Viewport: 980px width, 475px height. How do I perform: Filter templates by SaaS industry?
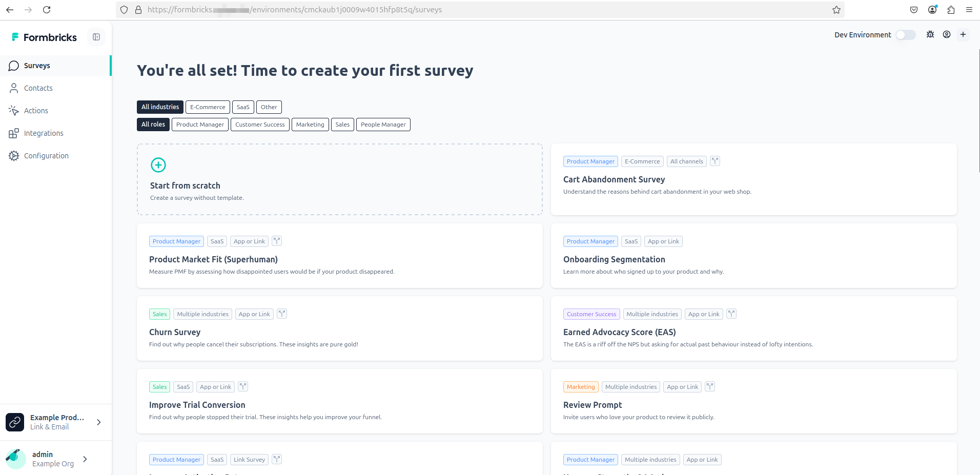(243, 107)
